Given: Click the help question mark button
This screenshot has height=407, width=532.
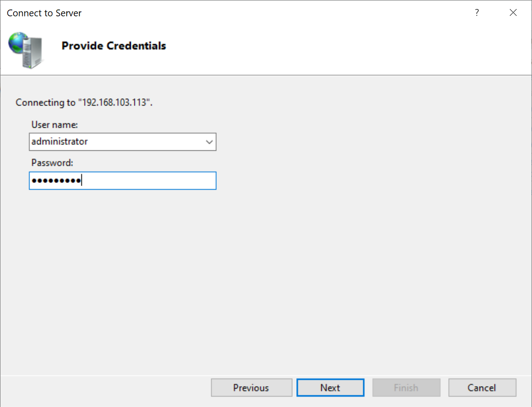Looking at the screenshot, I should (x=477, y=13).
